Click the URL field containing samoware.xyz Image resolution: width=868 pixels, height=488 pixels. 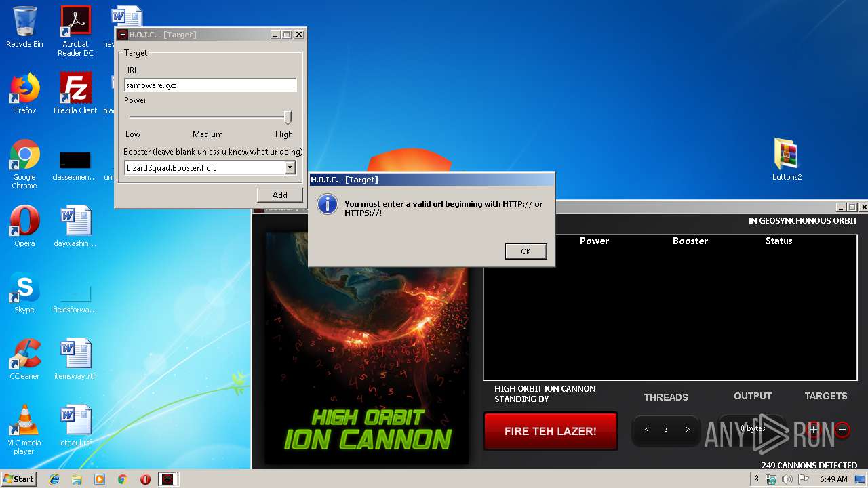click(210, 85)
